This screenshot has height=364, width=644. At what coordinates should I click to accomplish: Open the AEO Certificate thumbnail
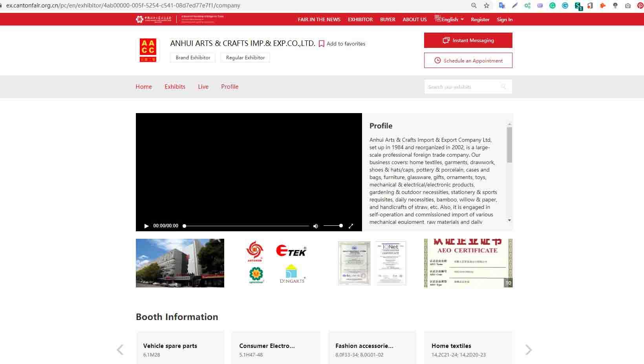468,263
